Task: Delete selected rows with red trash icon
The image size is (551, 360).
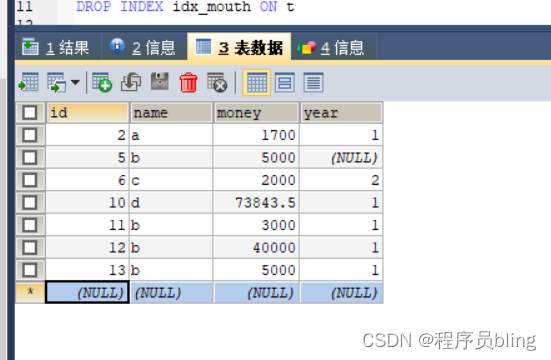Action: (188, 82)
